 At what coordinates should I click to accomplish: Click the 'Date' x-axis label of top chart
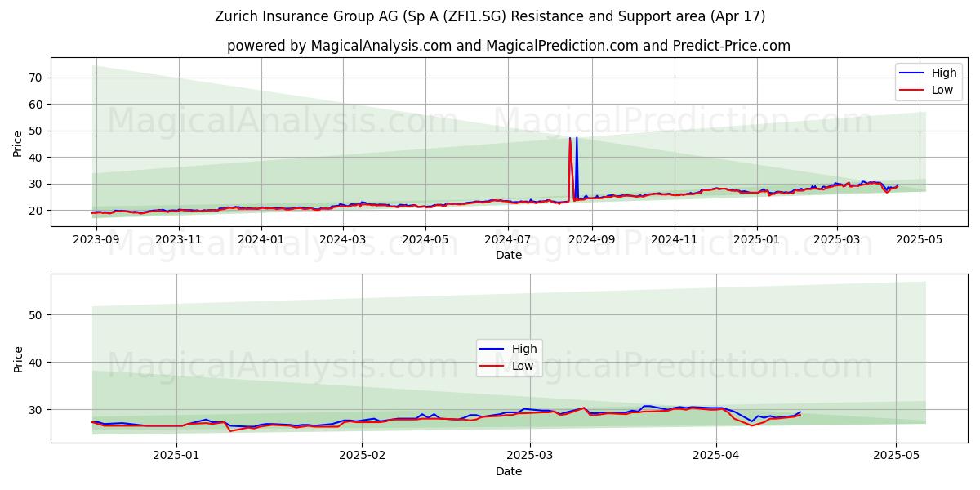(508, 255)
